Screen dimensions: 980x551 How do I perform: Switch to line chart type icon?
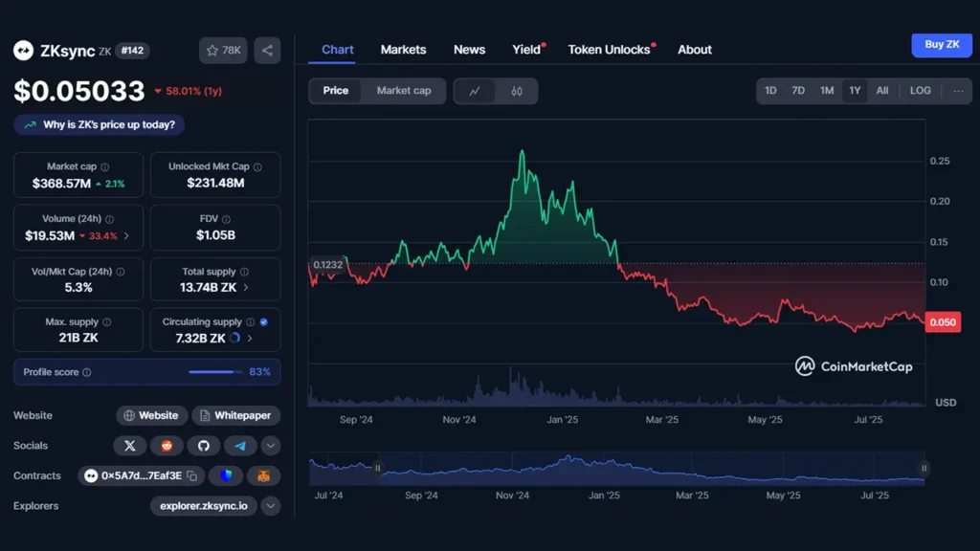point(475,91)
